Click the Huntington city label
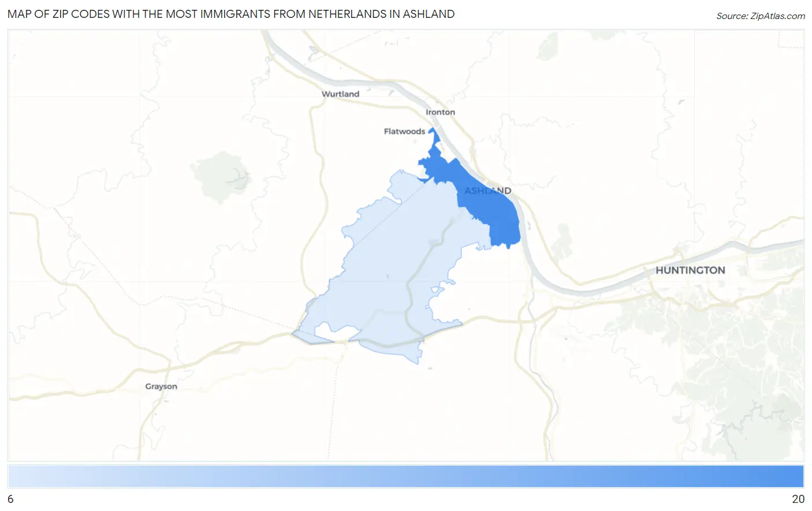This screenshot has width=812, height=511. point(690,270)
